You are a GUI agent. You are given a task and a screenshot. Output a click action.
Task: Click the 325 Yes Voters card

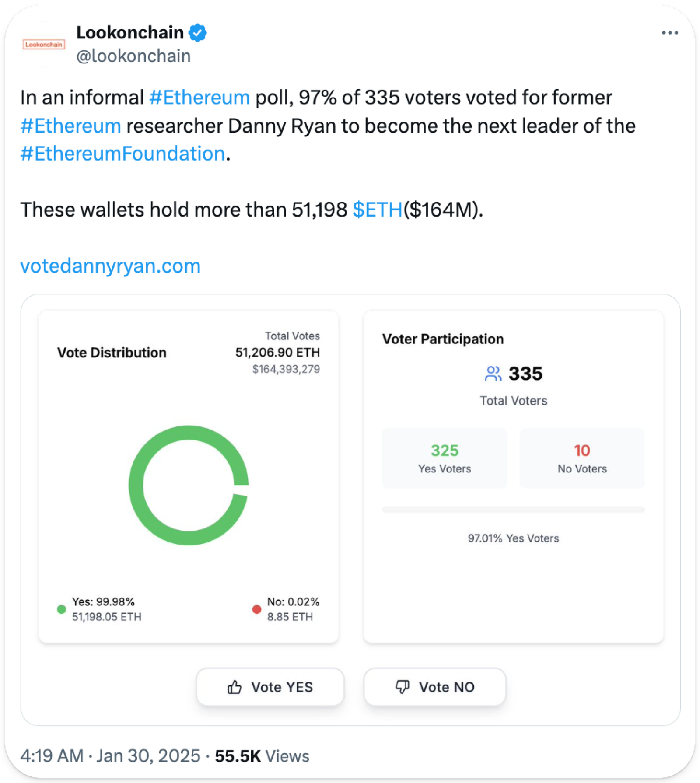pos(444,458)
